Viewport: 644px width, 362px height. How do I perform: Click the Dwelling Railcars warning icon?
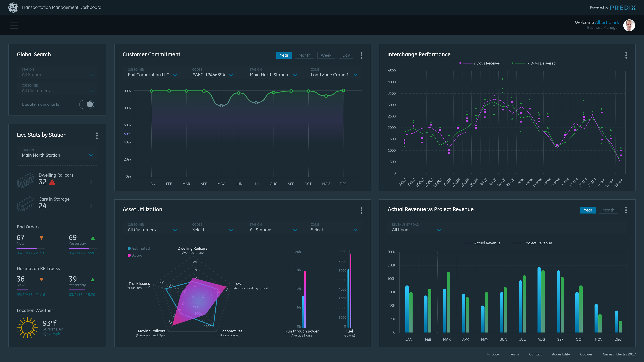coord(52,182)
